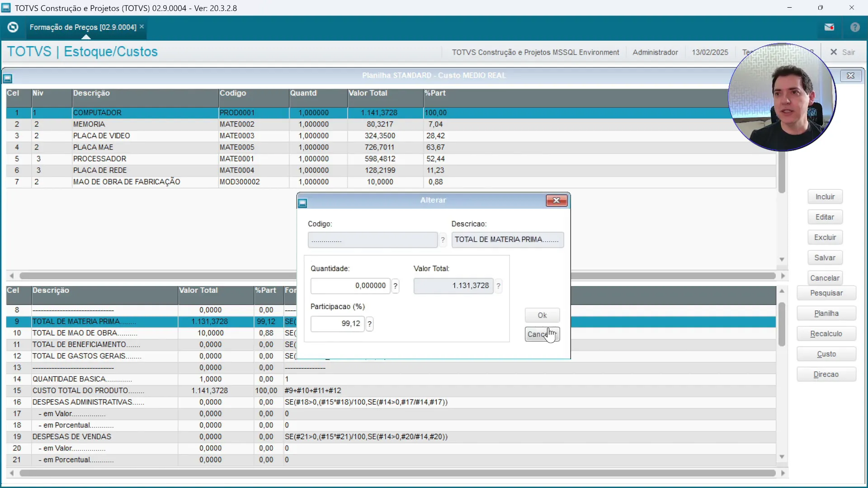Click the Alterar dialog window icon
The image size is (868, 488).
click(x=303, y=203)
